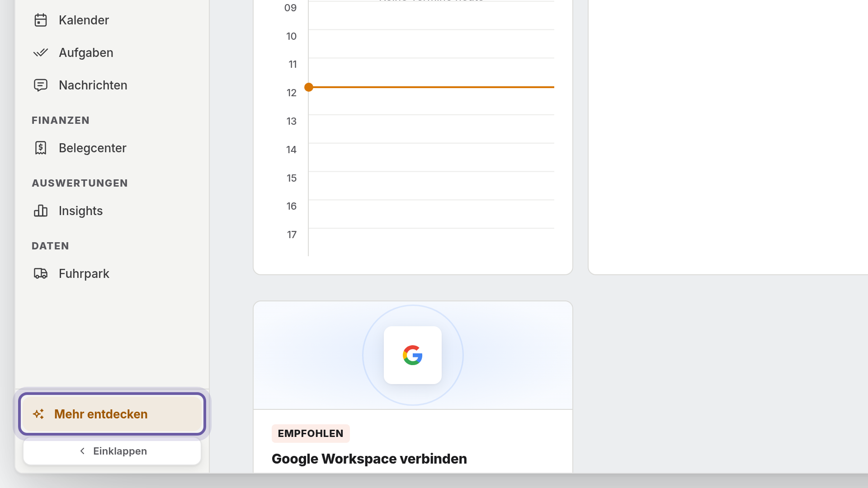Click the Belegcenter receipt icon
The width and height of the screenshot is (868, 488).
41,148
